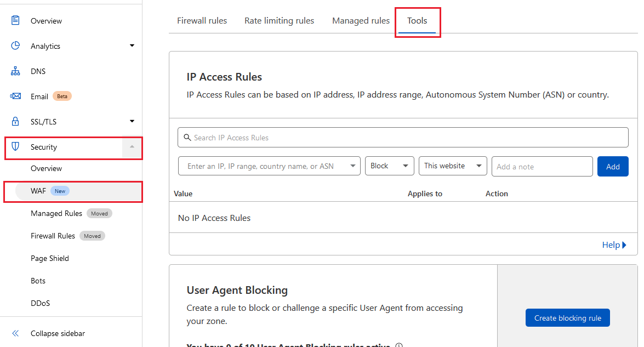This screenshot has height=347, width=644.
Task: Open the Rate limiting rules tab
Action: click(x=279, y=20)
